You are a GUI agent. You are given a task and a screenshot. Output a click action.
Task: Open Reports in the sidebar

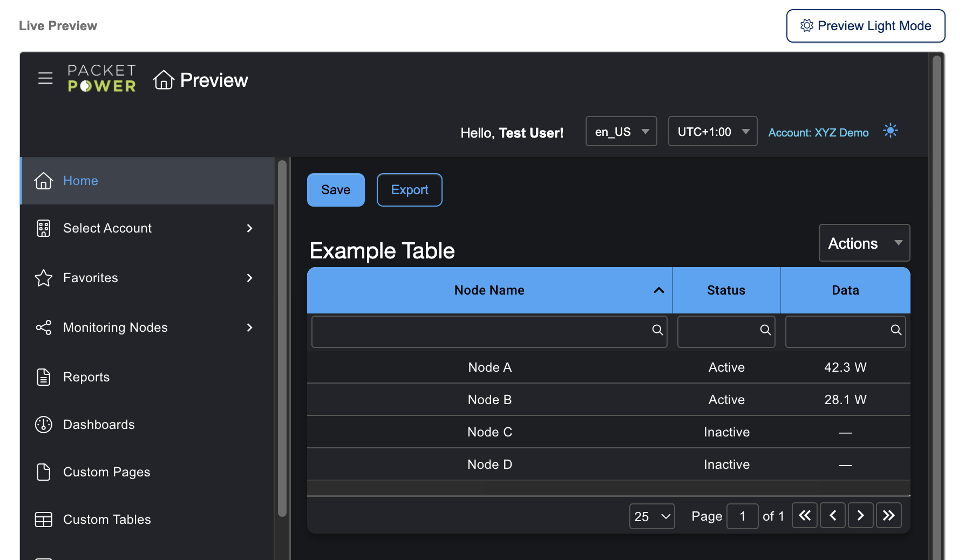click(x=147, y=377)
